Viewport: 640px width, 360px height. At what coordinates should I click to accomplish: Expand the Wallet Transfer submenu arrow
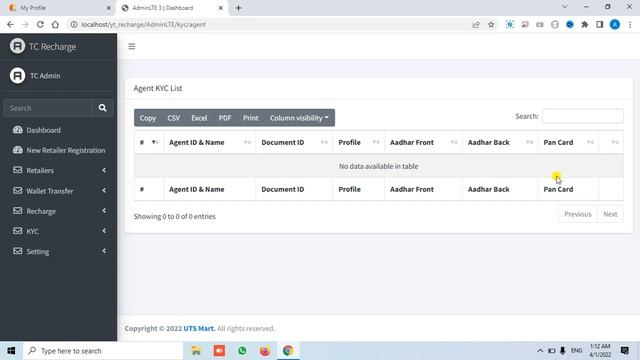pos(104,190)
